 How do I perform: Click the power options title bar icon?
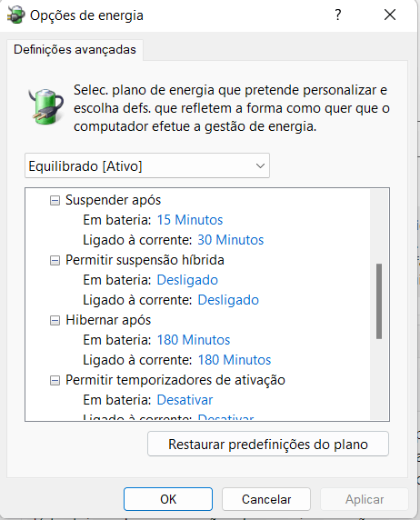16,15
